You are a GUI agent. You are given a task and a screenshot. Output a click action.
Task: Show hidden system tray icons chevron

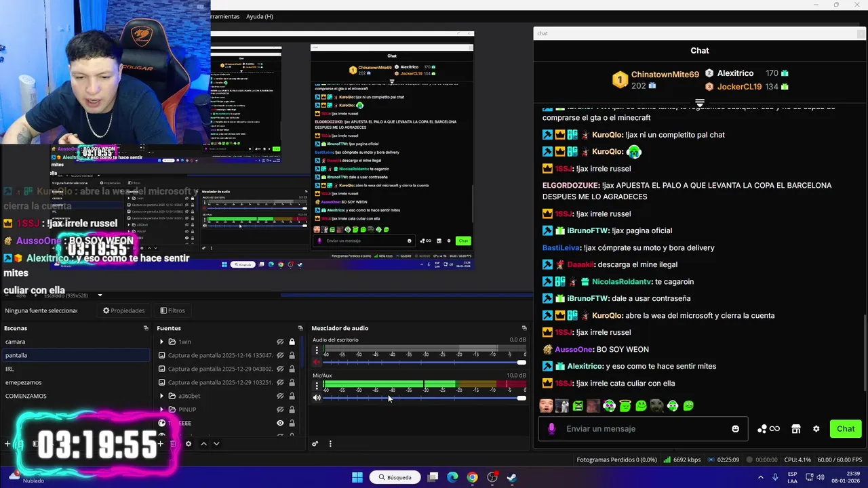click(x=760, y=477)
